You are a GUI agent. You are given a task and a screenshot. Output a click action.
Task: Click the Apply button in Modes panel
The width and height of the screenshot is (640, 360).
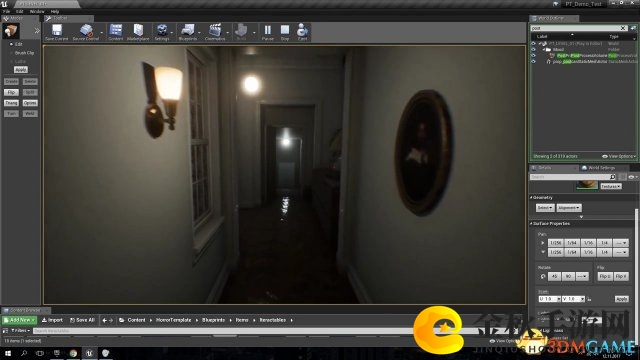20,70
